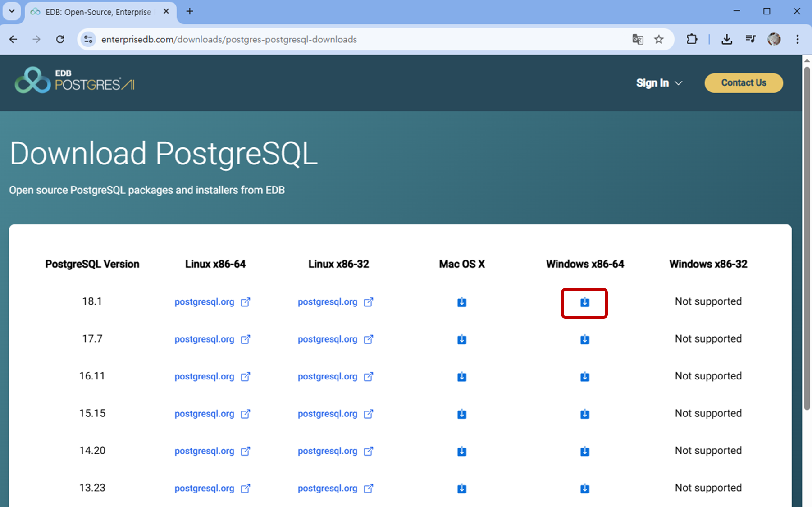Download PostgreSQL 13.23 for Mac OS X
Viewport: 812px width, 507px height.
[461, 488]
